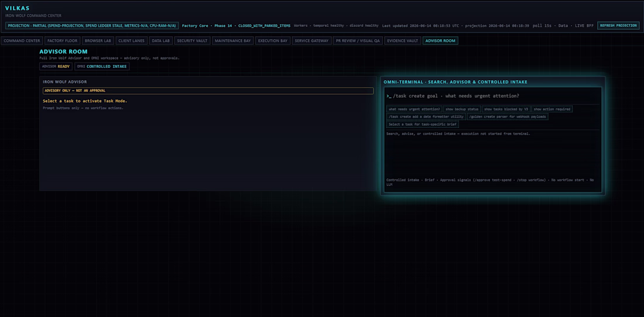Go to Browser Lab tab
The image size is (644, 317).
pyautogui.click(x=98, y=40)
